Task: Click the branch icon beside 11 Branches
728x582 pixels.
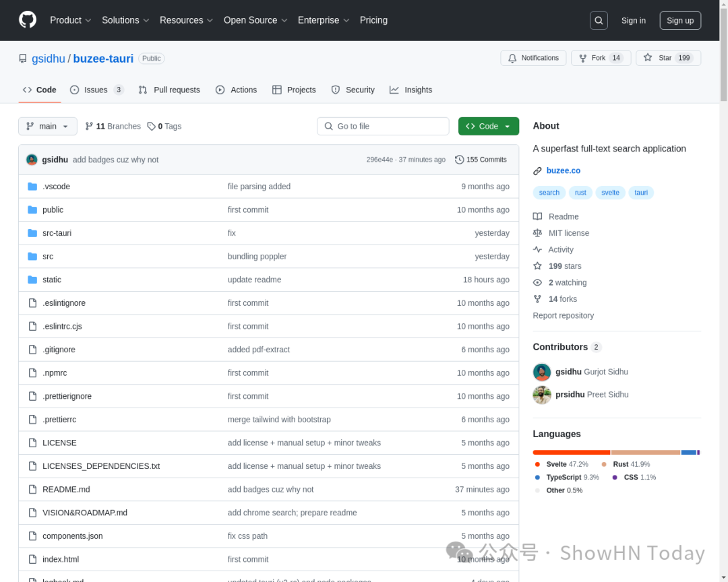Action: [x=89, y=126]
